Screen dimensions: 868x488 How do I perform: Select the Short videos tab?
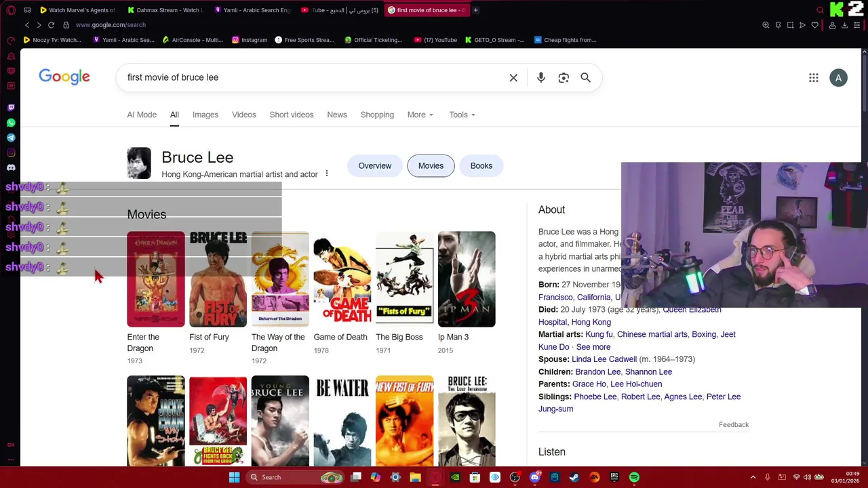coord(292,115)
